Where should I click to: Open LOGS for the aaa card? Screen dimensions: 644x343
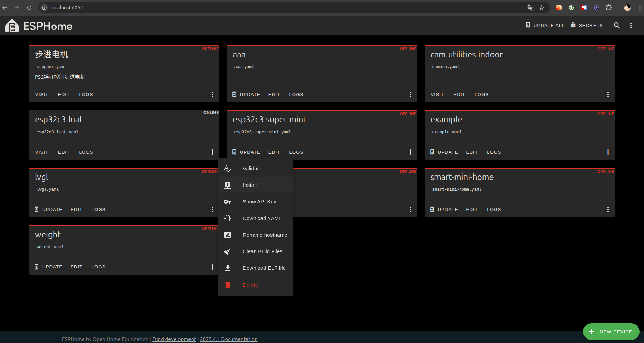[x=296, y=94]
